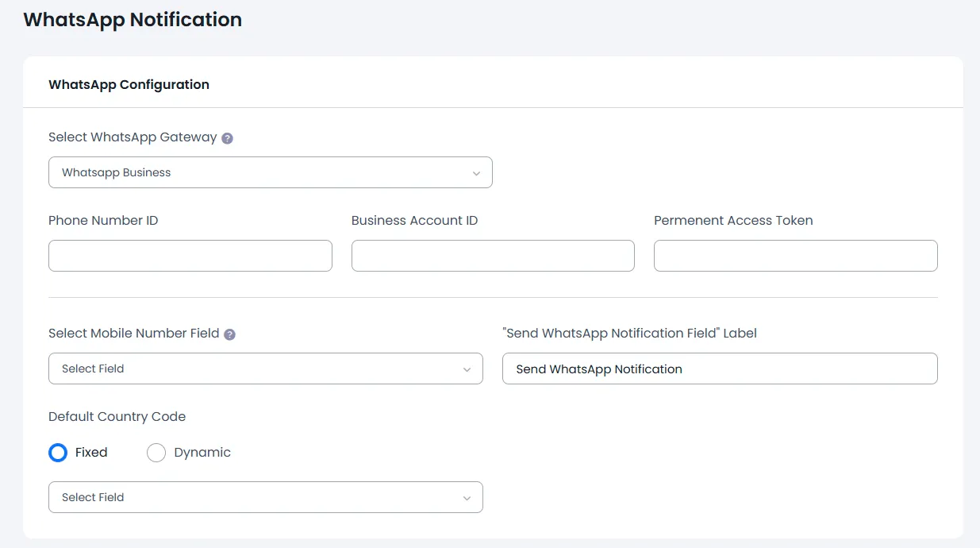Edit the Send WhatsApp Notification label field
Viewport: 980px width, 548px height.
pos(720,369)
